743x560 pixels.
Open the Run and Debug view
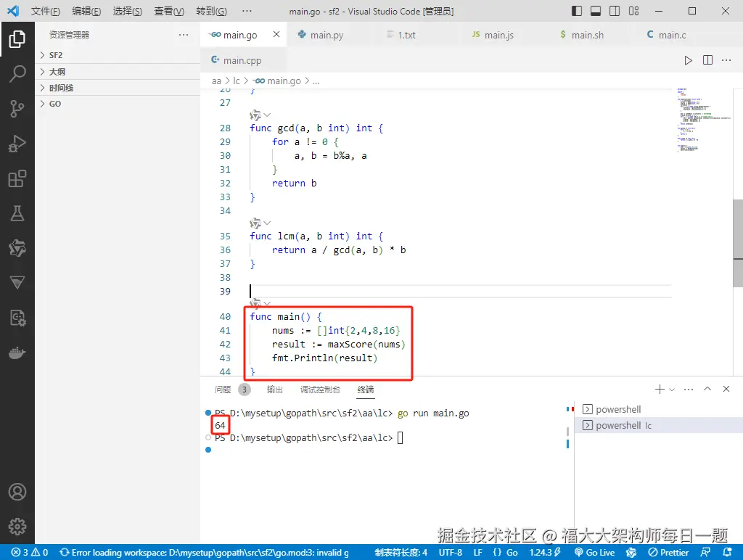click(x=17, y=144)
